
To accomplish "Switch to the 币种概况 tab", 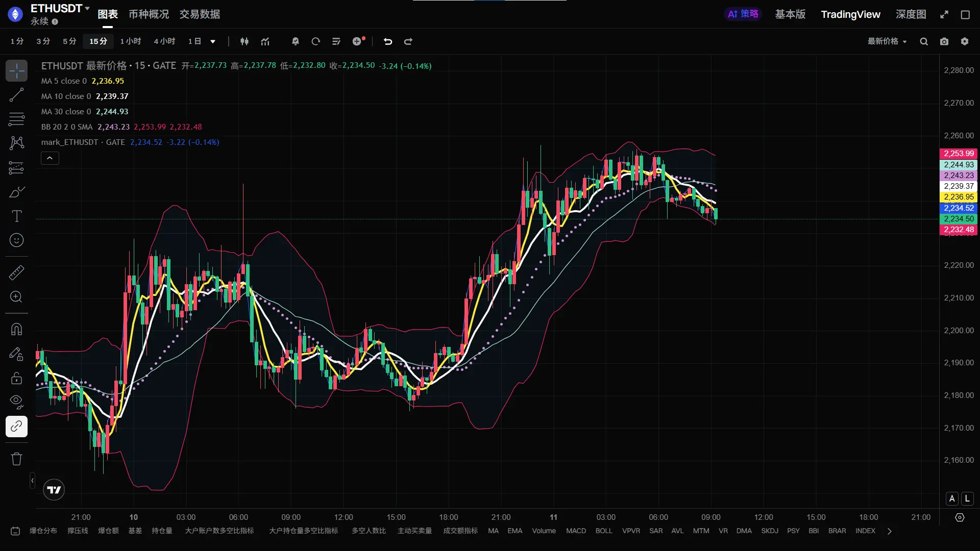I will [149, 14].
